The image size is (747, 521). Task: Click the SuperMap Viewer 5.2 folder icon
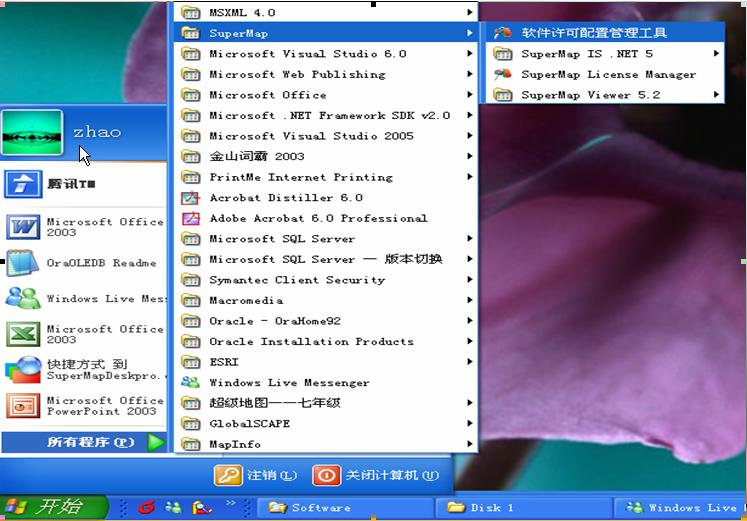(x=503, y=95)
